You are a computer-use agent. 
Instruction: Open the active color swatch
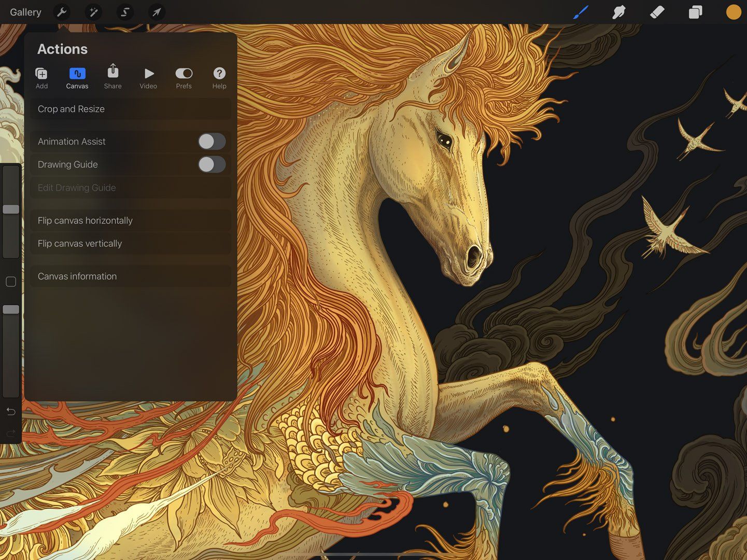pyautogui.click(x=733, y=12)
